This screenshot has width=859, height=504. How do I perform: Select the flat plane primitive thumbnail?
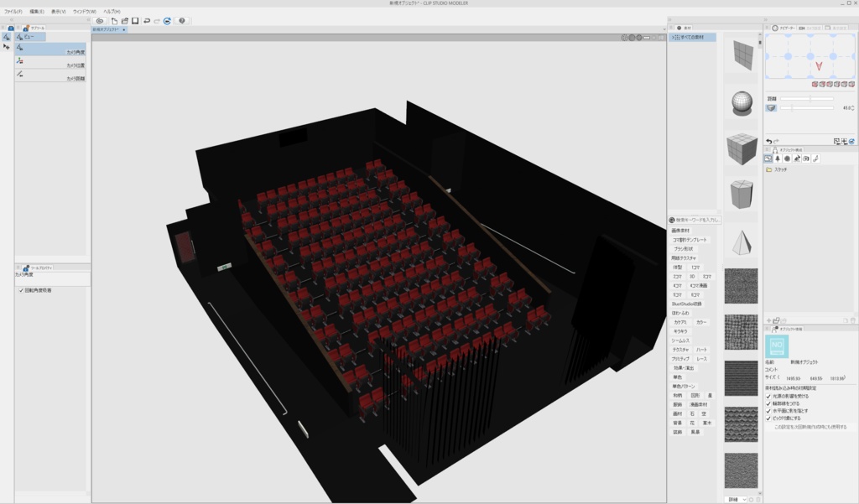click(744, 56)
